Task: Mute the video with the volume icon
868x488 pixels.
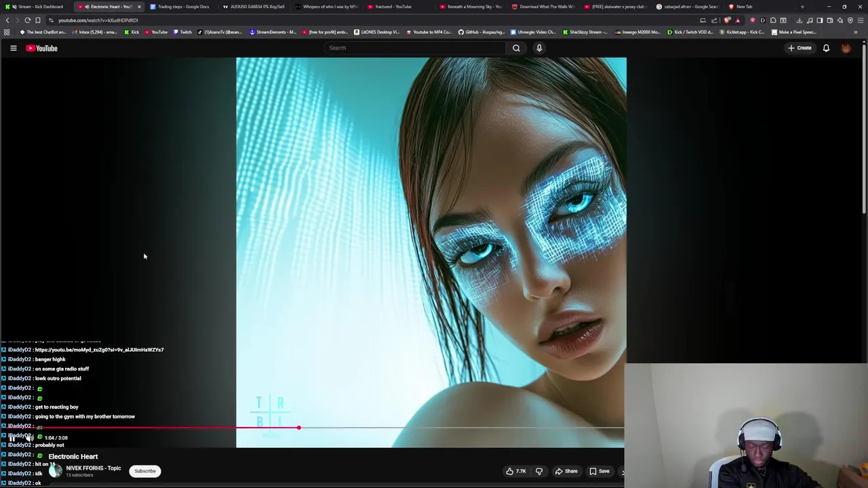Action: pyautogui.click(x=30, y=438)
